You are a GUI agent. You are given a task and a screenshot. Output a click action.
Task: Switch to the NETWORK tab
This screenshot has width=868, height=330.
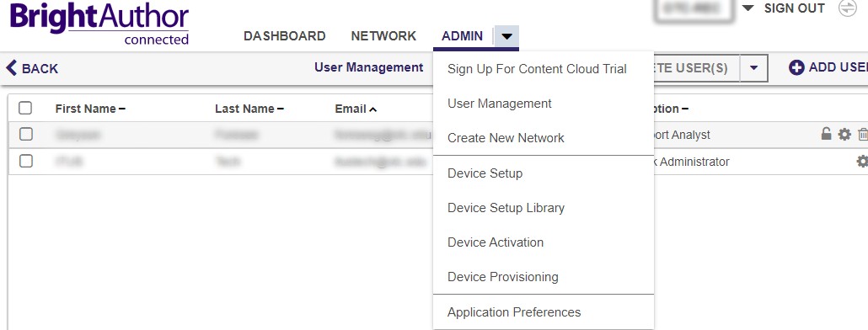(383, 36)
